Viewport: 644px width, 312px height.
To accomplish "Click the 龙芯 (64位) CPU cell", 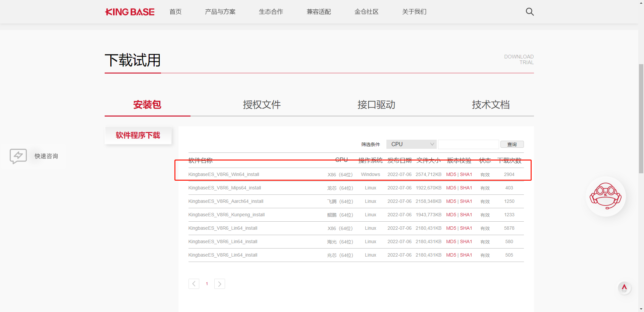I will coord(340,188).
